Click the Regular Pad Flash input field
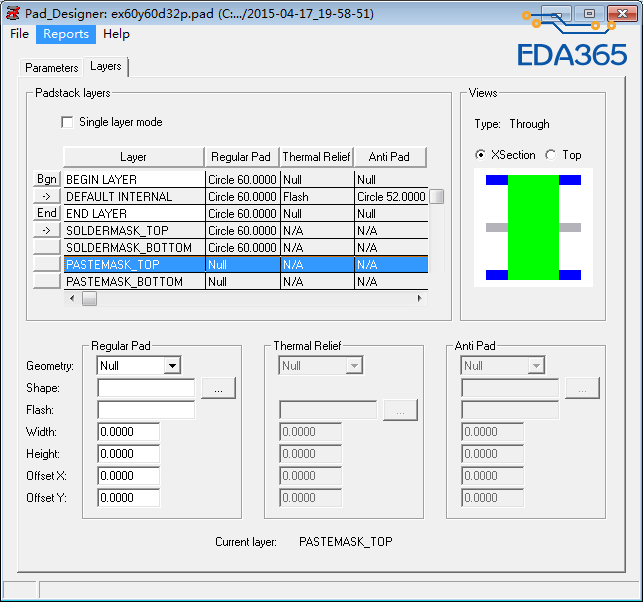The image size is (643, 602). (x=146, y=410)
